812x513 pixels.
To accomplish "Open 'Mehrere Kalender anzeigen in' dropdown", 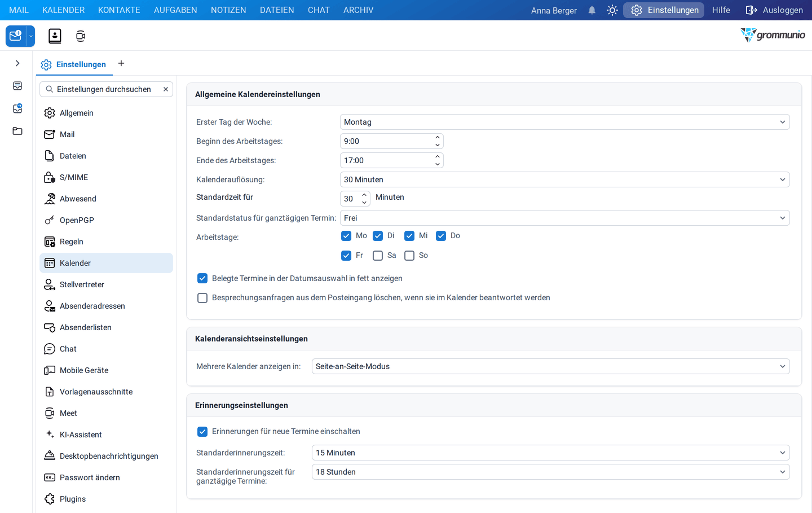I will 550,366.
